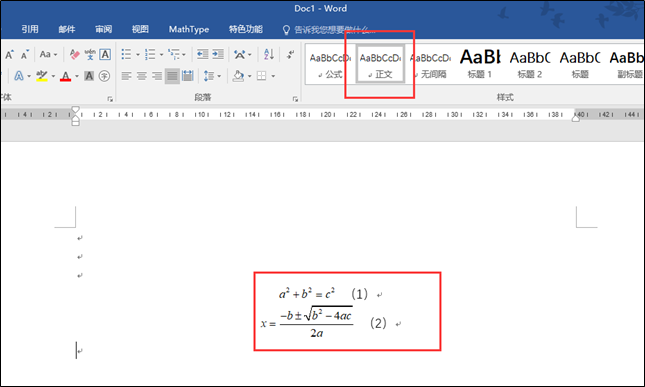
Task: Click the equation number (1)
Action: [360, 294]
